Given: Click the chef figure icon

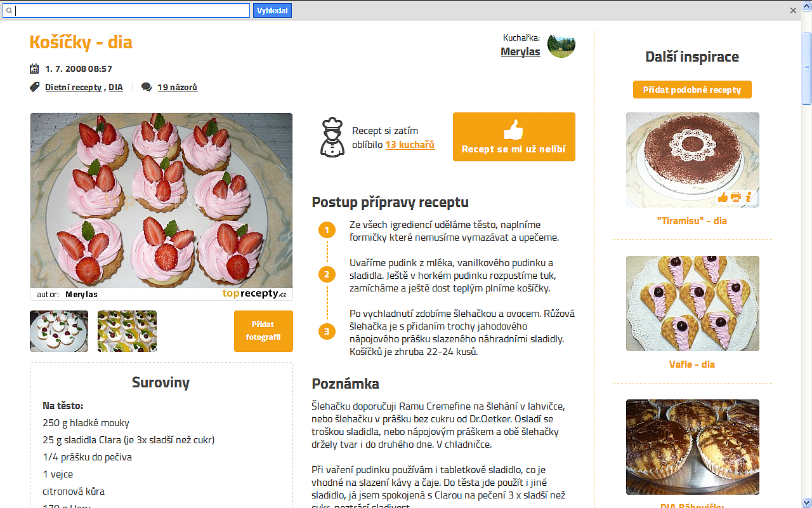Looking at the screenshot, I should click(332, 137).
